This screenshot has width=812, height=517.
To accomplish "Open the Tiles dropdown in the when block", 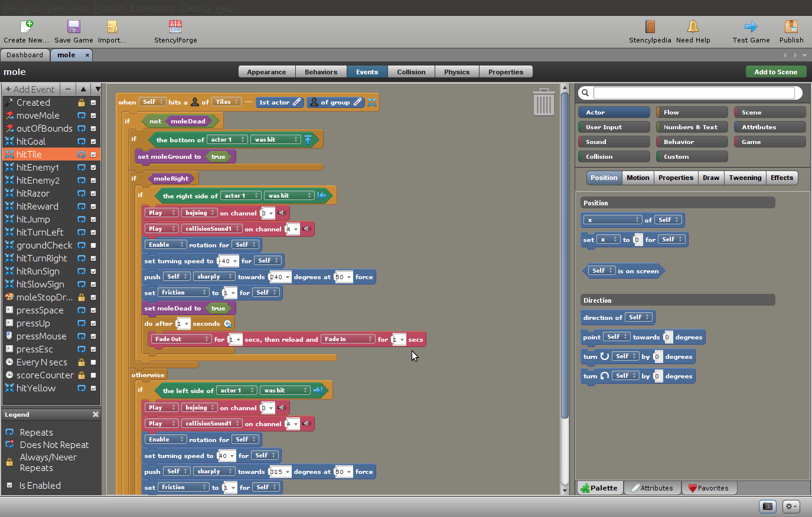I will pos(226,102).
